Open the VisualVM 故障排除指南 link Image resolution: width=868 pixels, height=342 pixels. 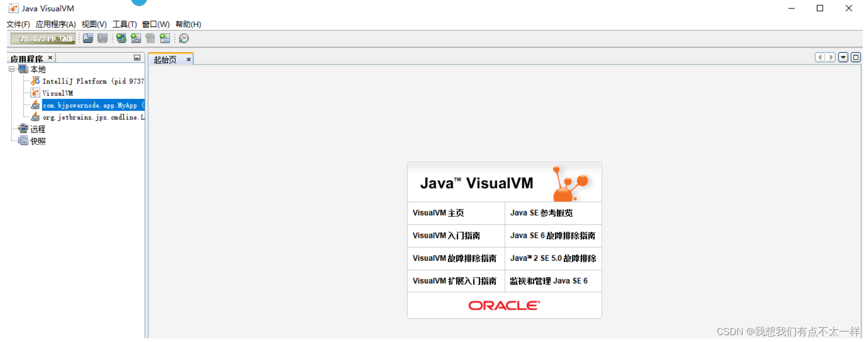[454, 259]
